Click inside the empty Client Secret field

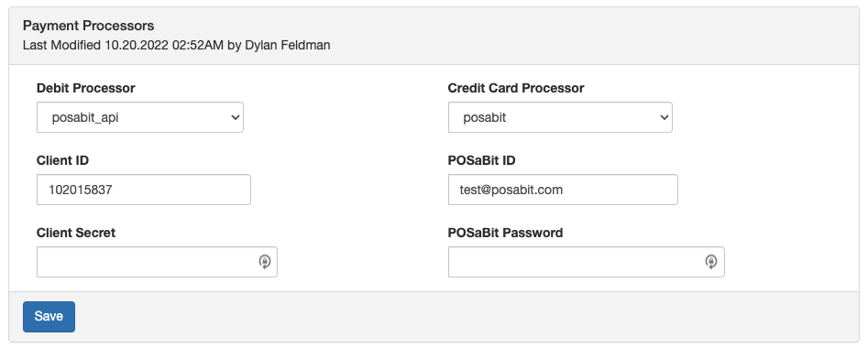(157, 262)
